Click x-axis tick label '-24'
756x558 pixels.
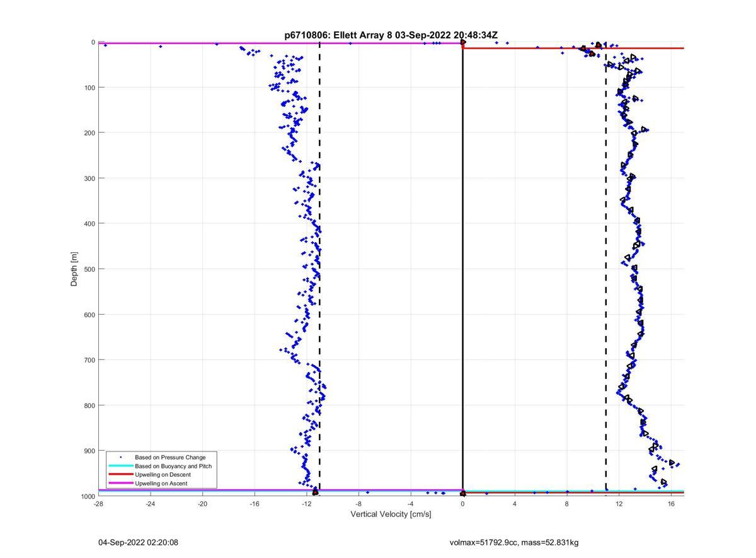coord(150,504)
